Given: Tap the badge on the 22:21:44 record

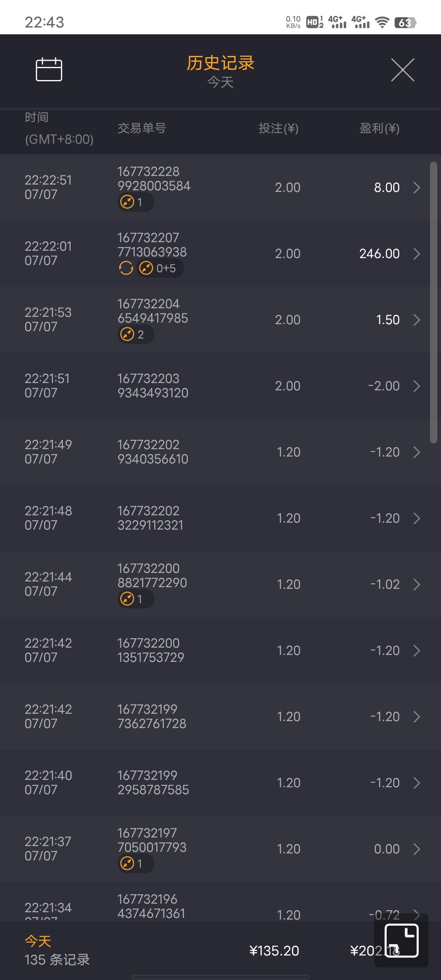Looking at the screenshot, I should click(x=135, y=599).
